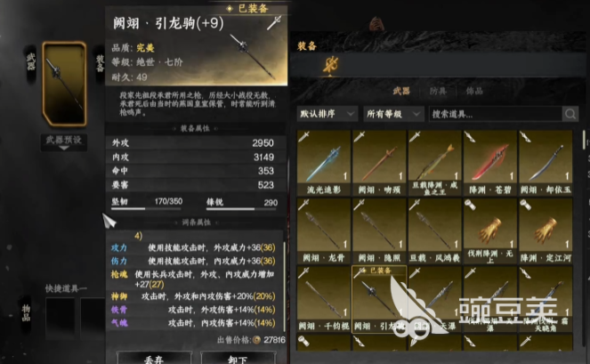The width and height of the screenshot is (590, 364).
Task: Click the 搜索道具 search input field
Action: pos(496,114)
